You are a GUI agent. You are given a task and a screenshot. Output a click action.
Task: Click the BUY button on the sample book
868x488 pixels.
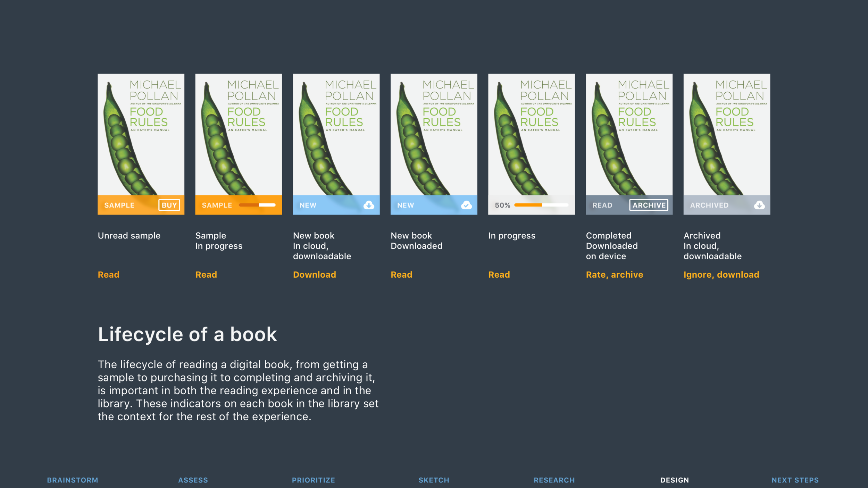point(169,205)
